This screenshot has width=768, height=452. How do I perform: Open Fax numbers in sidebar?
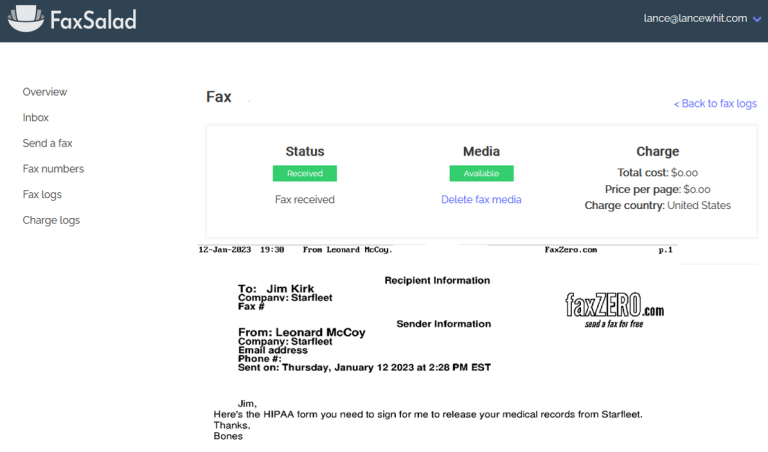click(53, 169)
